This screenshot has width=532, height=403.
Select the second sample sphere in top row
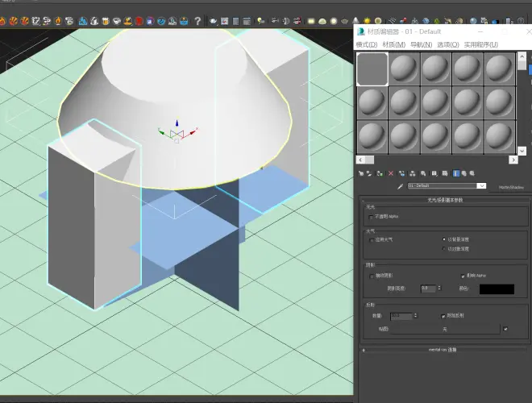pos(404,69)
